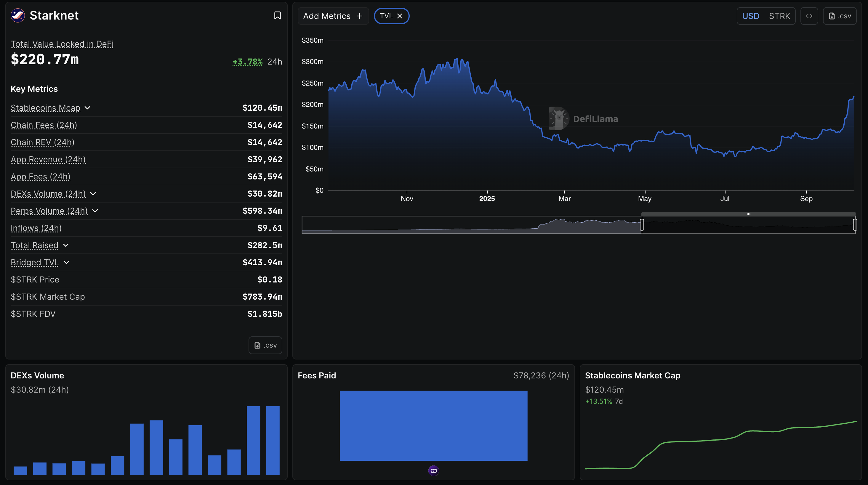
Task: Remove TVL metric with X icon
Action: tap(400, 16)
